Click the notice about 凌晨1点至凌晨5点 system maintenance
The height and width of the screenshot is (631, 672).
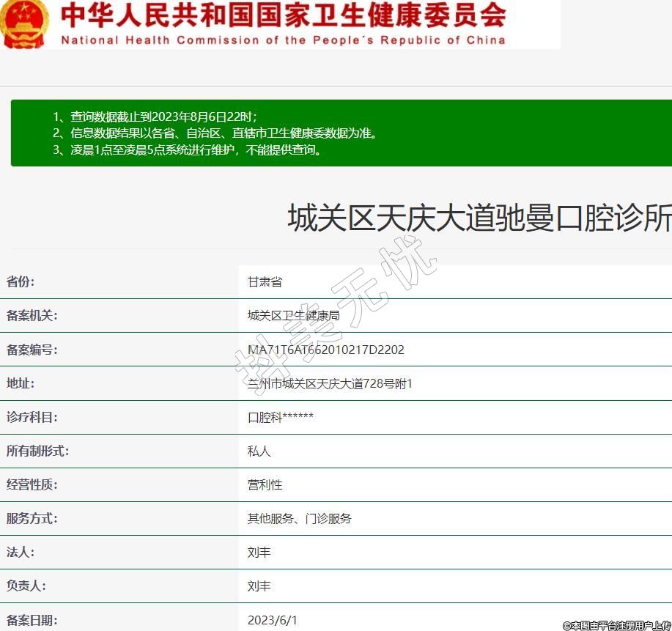(187, 150)
